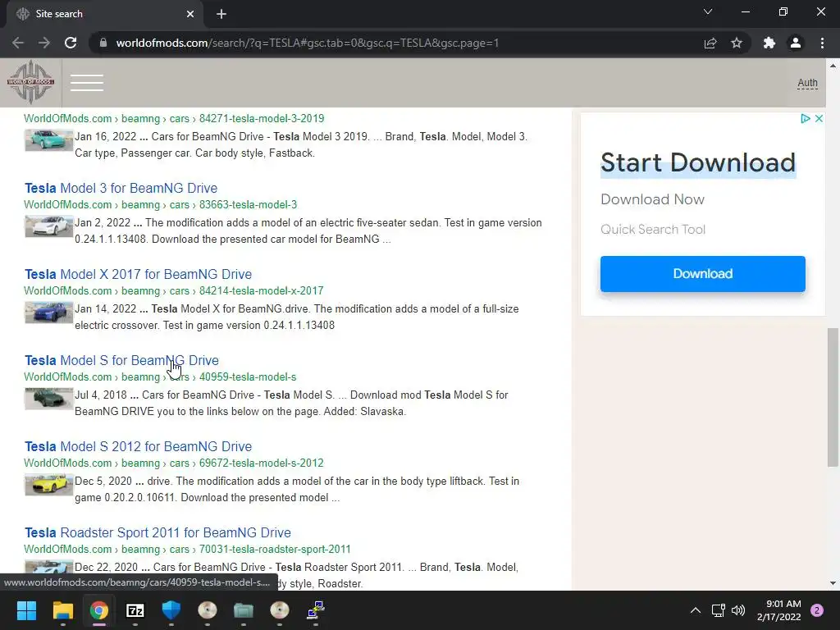840x630 pixels.
Task: Click the 84271-tesla-model-3-2019 breadcrumb
Action: tap(262, 118)
